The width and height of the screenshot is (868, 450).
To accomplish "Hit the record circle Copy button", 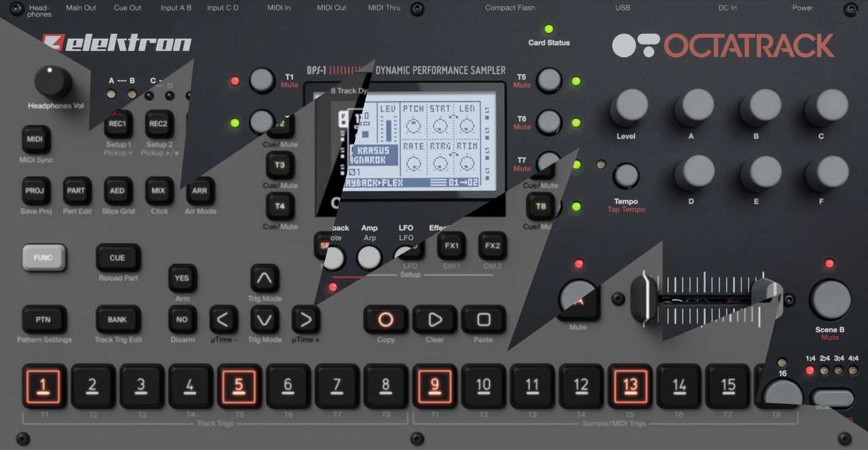I will pyautogui.click(x=385, y=320).
